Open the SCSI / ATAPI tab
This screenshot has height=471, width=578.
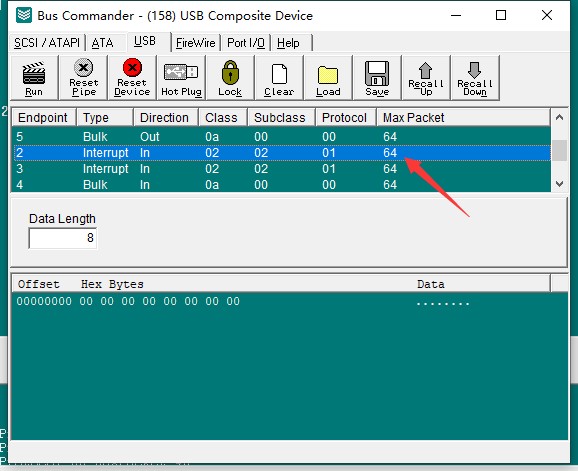click(47, 43)
